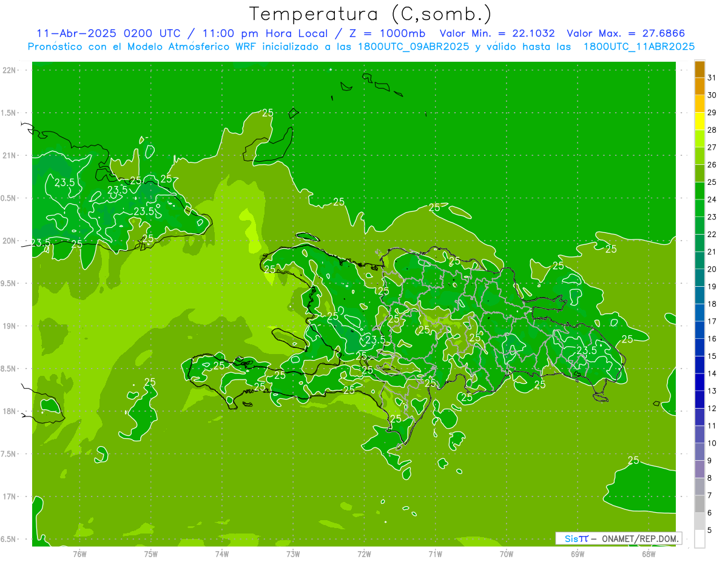Click the value 20 on the color scale
This screenshot has width=728, height=562.
click(x=712, y=269)
